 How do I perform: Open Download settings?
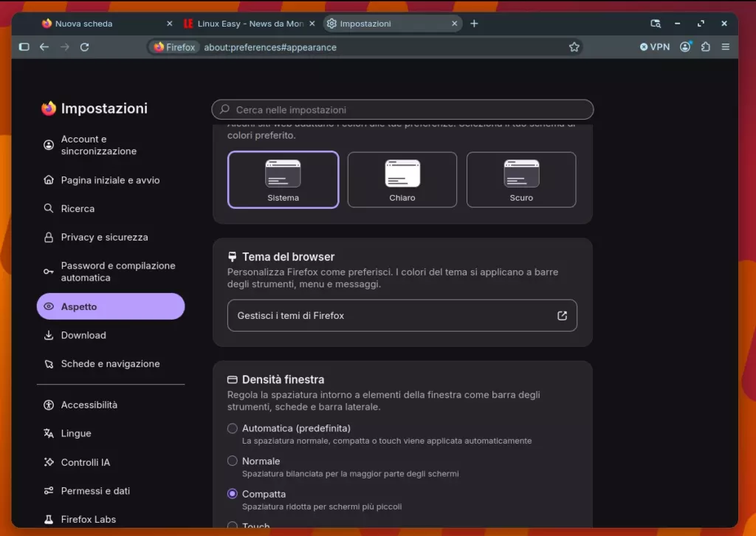pyautogui.click(x=111, y=335)
